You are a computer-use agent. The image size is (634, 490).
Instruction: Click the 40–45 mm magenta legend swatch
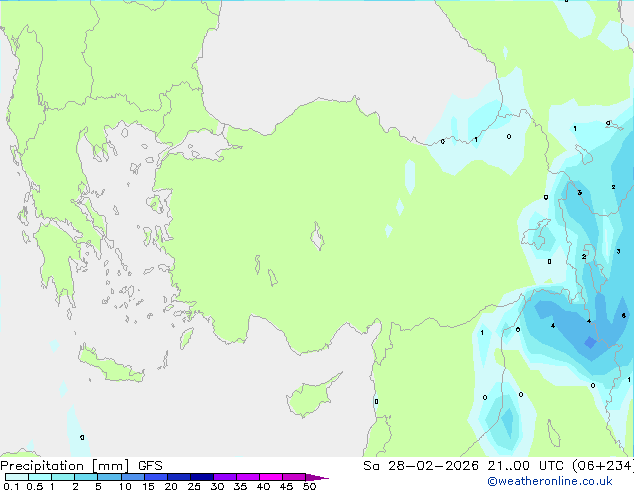tap(271, 477)
